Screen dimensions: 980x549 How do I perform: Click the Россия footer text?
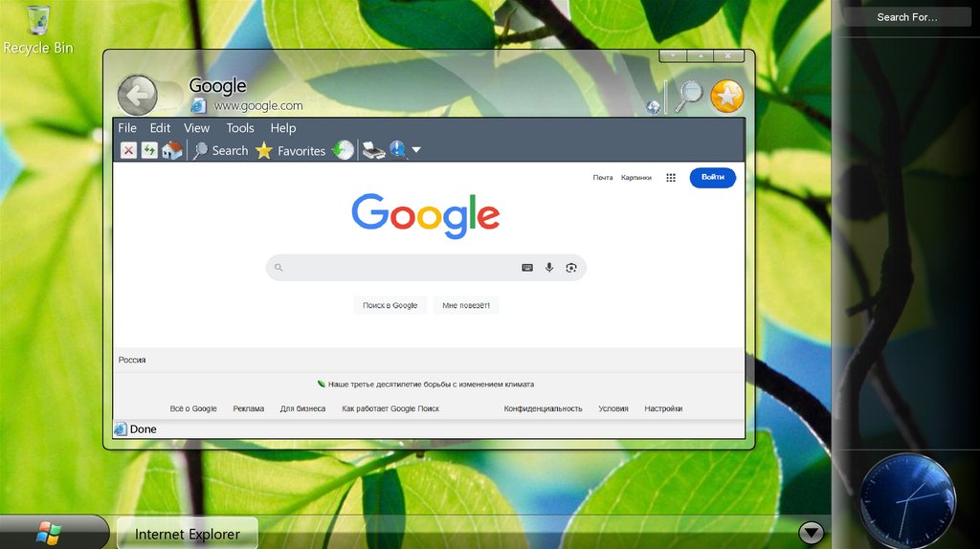132,360
